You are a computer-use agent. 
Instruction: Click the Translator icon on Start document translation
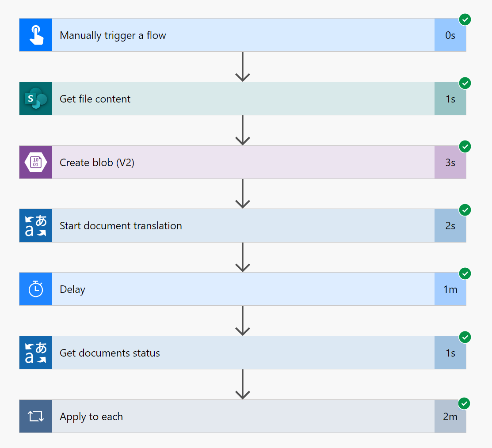click(35, 225)
